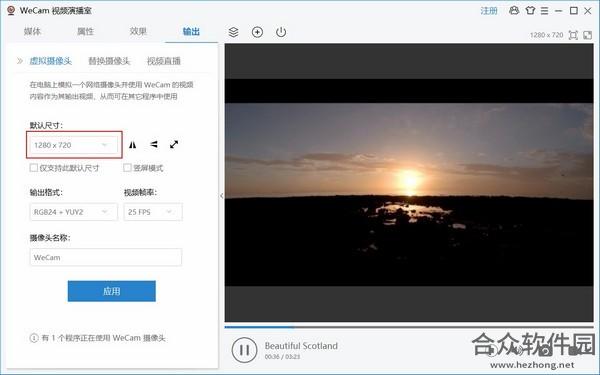
Task: Click the fit-to-window preview icon
Action: [573, 35]
